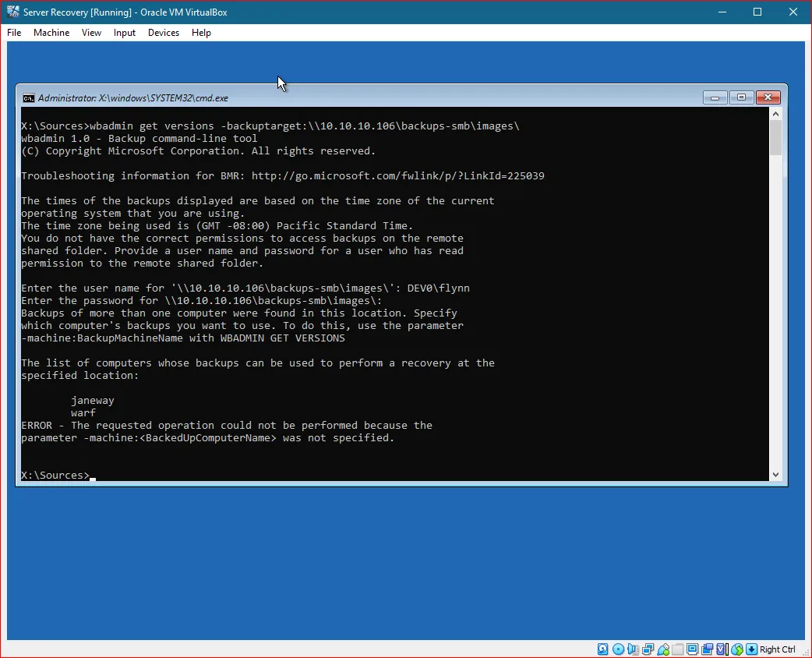Open the Input menu
The height and width of the screenshot is (658, 812).
124,33
